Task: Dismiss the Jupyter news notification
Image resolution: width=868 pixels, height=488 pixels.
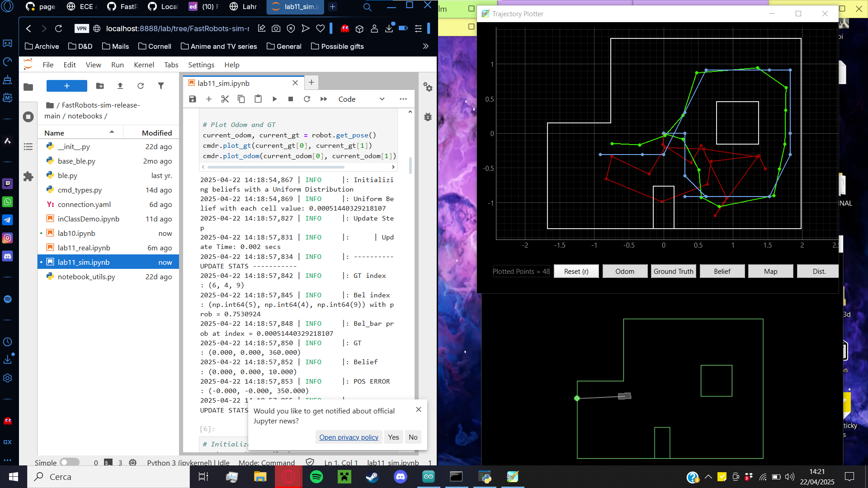Action: pos(419,409)
